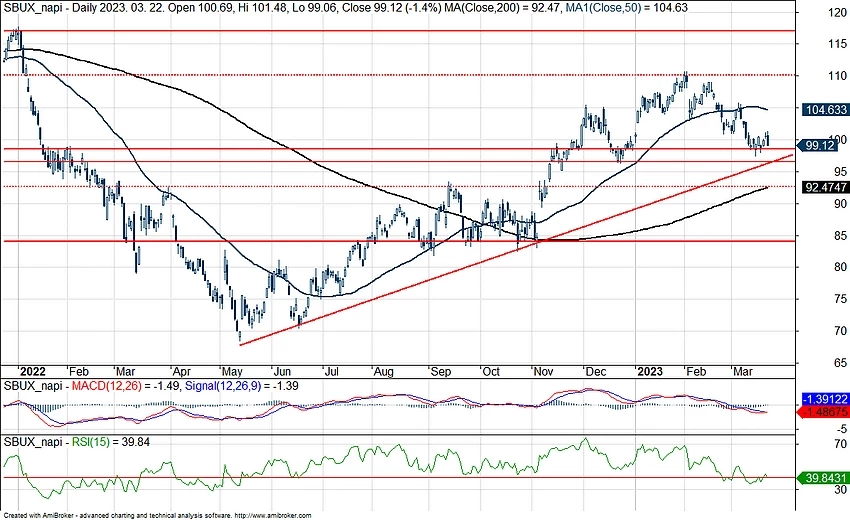This screenshot has width=850, height=520.
Task: Click the Mar label following 2022's Feb
Action: [126, 371]
